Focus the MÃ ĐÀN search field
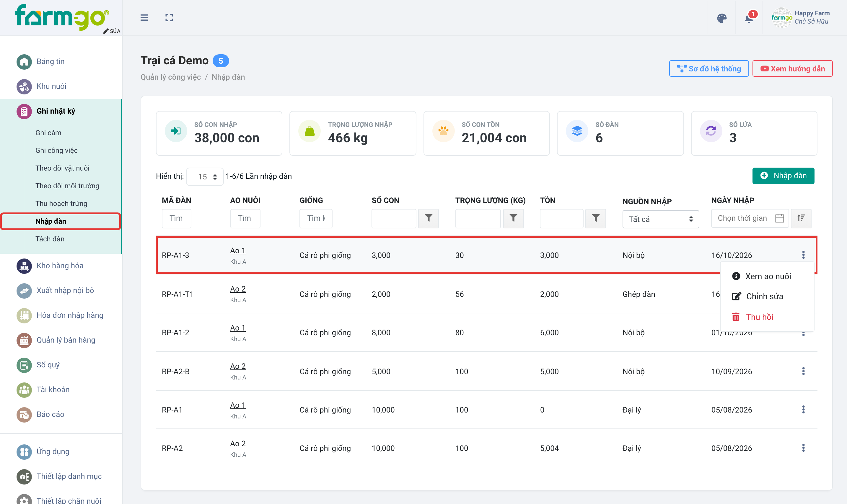Image resolution: width=847 pixels, height=504 pixels. 176,218
